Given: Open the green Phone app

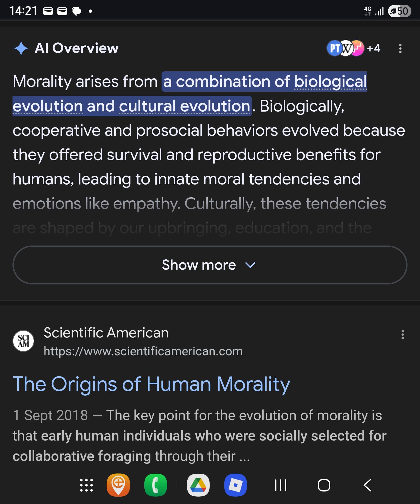Looking at the screenshot, I should coord(156,485).
